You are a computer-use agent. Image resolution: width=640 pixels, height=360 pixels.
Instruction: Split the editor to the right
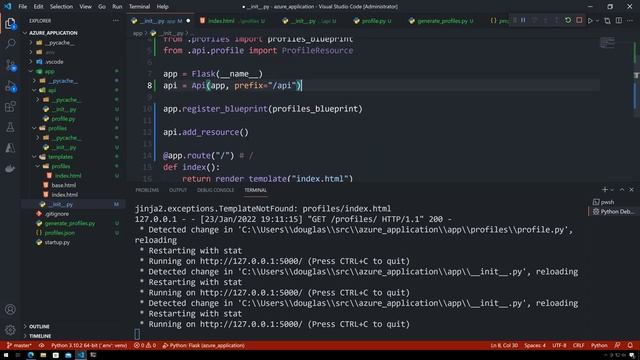click(619, 21)
